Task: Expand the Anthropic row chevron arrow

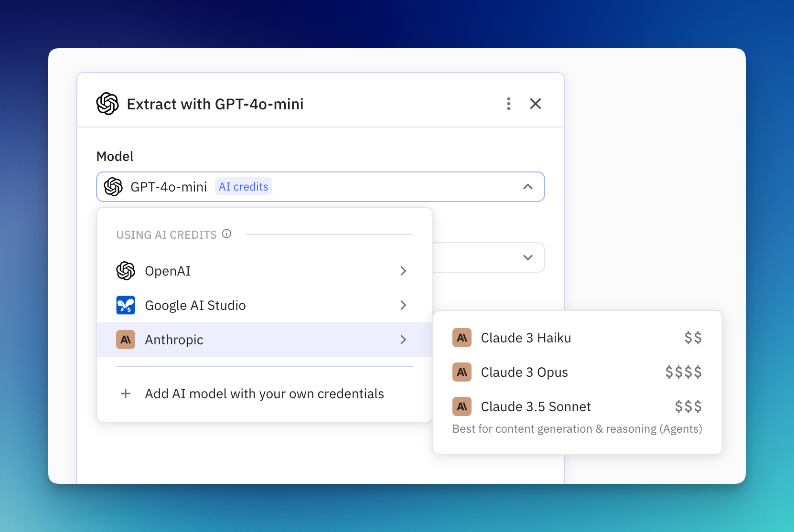Action: pos(403,340)
